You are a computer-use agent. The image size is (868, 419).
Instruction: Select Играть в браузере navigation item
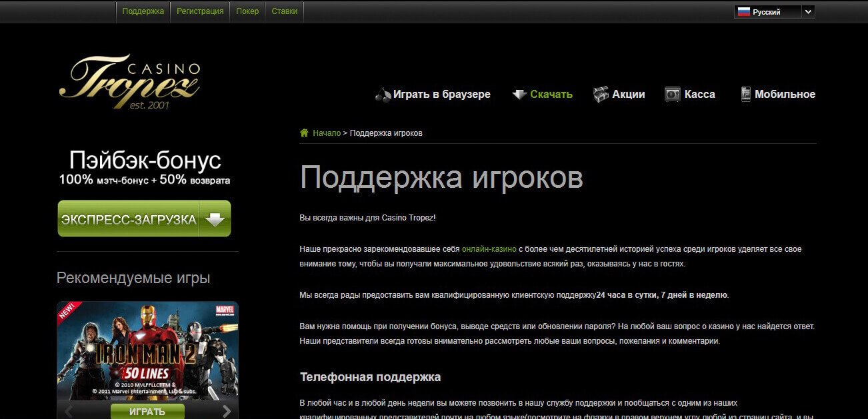pyautogui.click(x=433, y=95)
